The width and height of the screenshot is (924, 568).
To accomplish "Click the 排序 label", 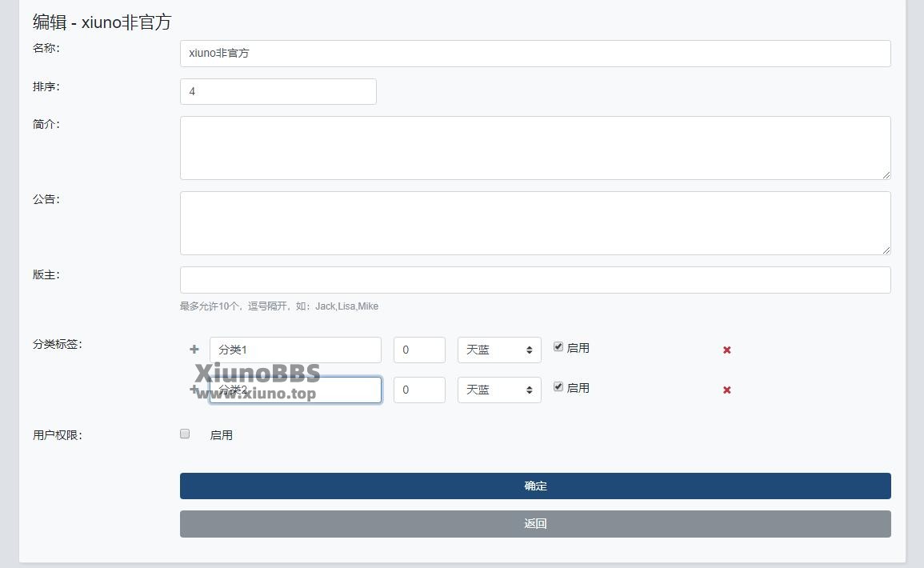I will pos(46,86).
